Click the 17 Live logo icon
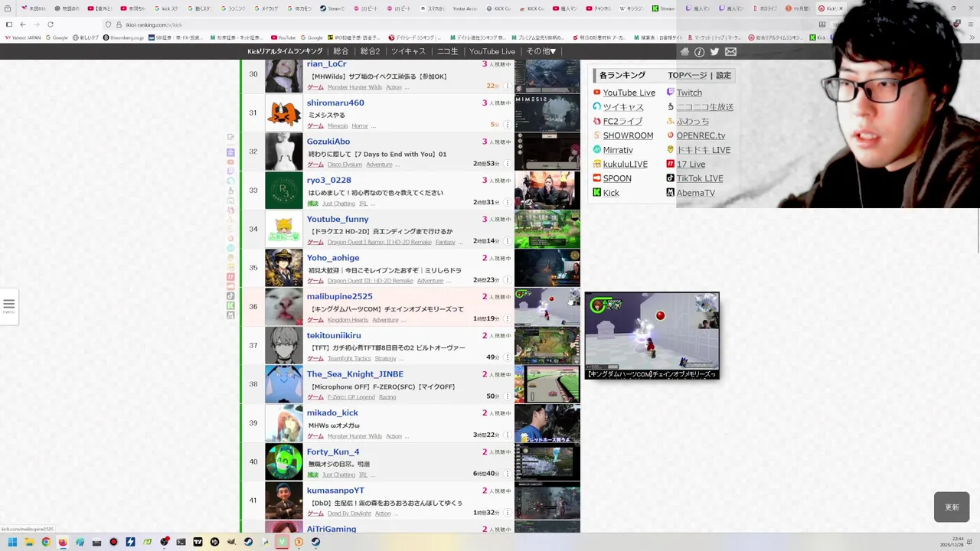Image resolution: width=980 pixels, height=551 pixels. click(x=670, y=164)
